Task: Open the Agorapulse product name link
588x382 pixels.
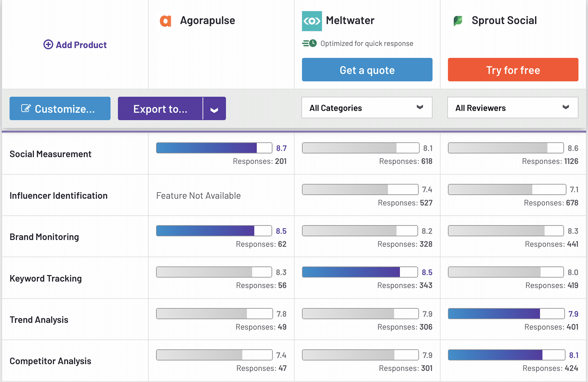Action: pyautogui.click(x=207, y=21)
